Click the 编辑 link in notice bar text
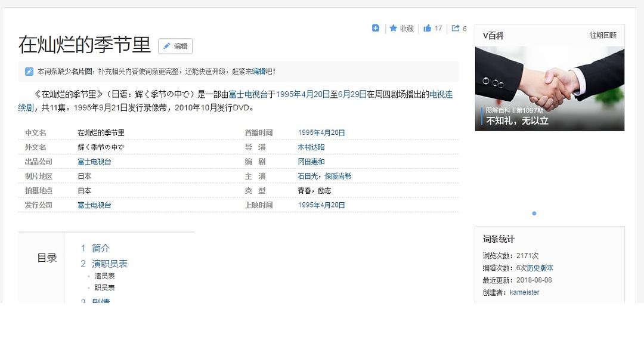The height and width of the screenshot is (337, 644). click(258, 72)
